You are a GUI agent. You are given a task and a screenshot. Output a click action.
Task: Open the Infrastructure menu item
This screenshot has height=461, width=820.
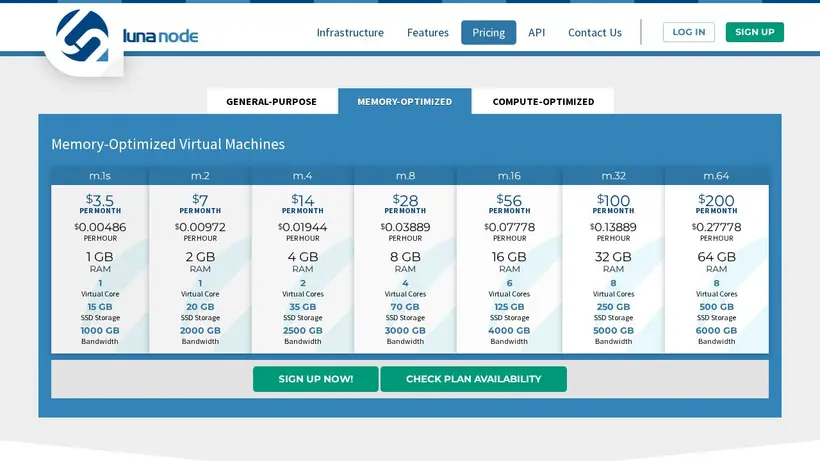[350, 32]
